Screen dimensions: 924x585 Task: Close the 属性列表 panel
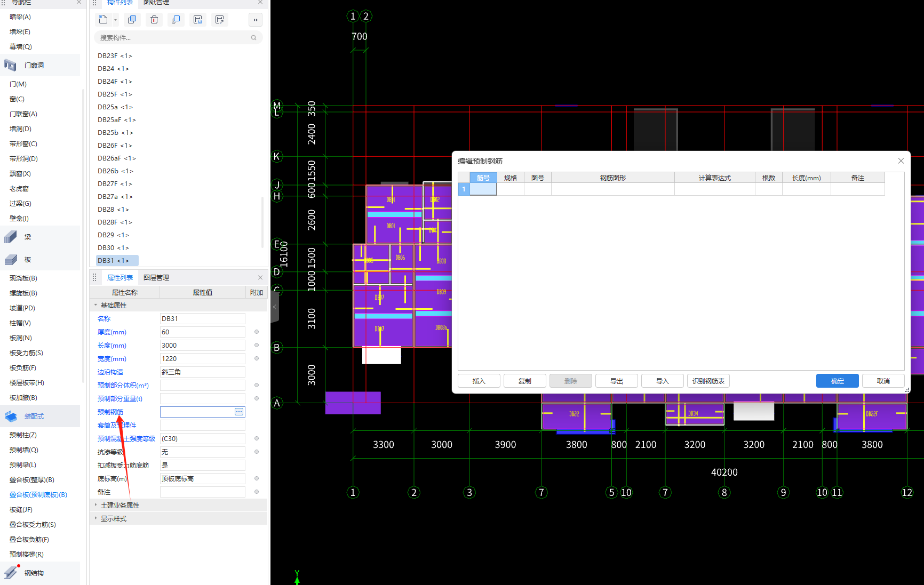[260, 277]
